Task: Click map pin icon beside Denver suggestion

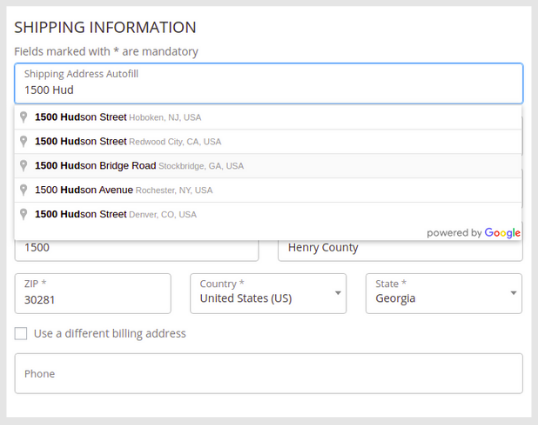Action: tap(23, 214)
